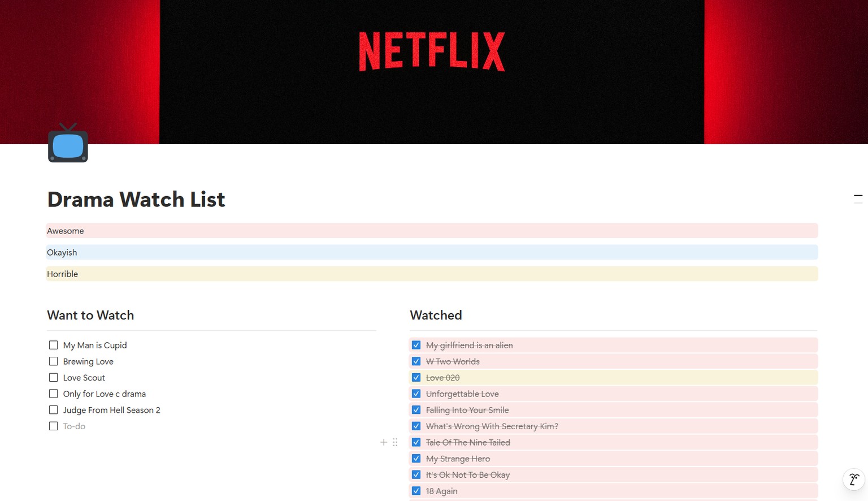Uncheck What's Wrong With Secretary Kim checkbox

click(416, 426)
